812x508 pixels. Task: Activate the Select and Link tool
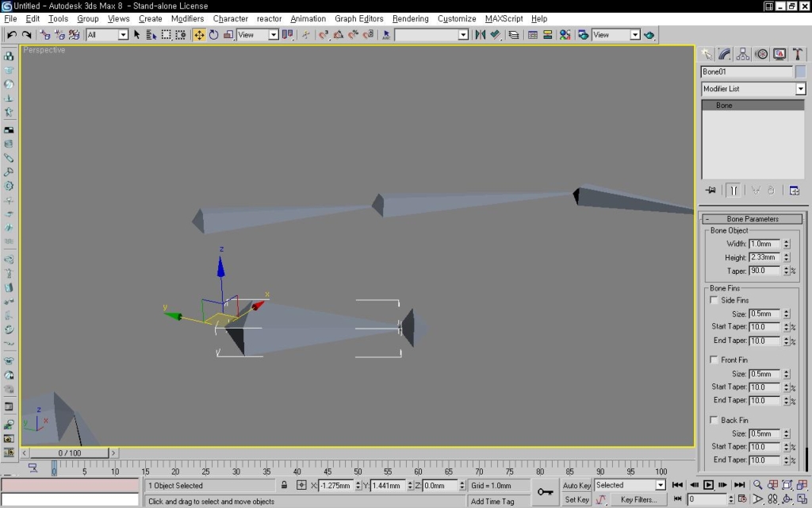click(45, 35)
